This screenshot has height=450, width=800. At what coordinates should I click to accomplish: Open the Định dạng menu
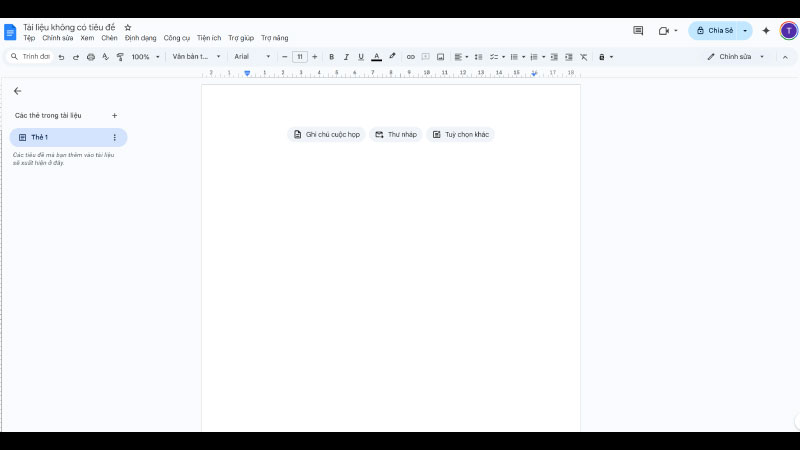click(x=140, y=38)
